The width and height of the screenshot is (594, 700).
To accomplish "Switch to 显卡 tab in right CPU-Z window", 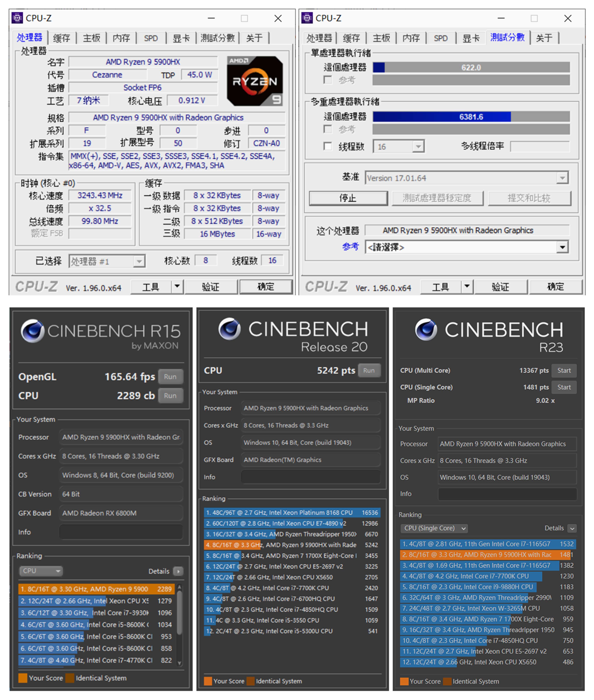I will pyautogui.click(x=471, y=38).
